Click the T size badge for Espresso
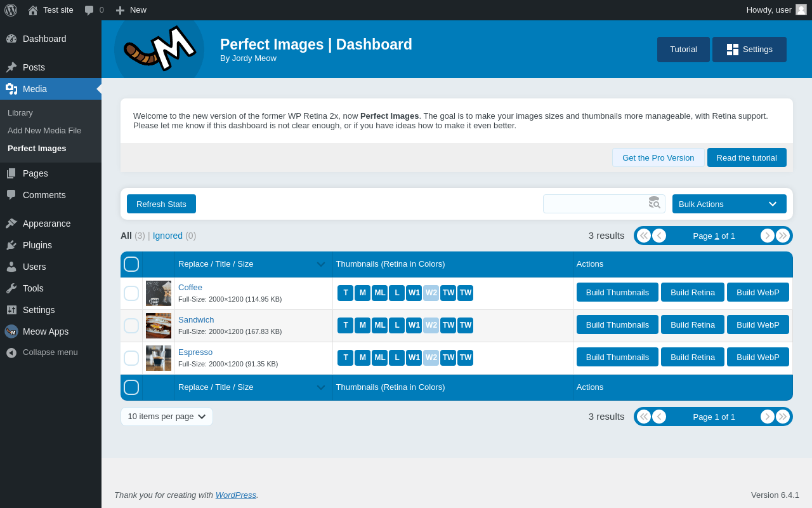 (x=346, y=358)
